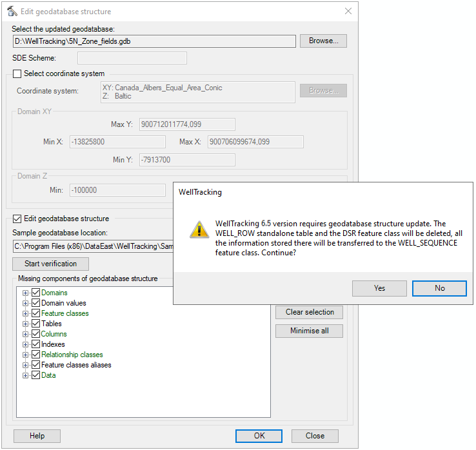This screenshot has height=450, width=476.
Task: Click No in WellTracking dialog
Action: (440, 288)
